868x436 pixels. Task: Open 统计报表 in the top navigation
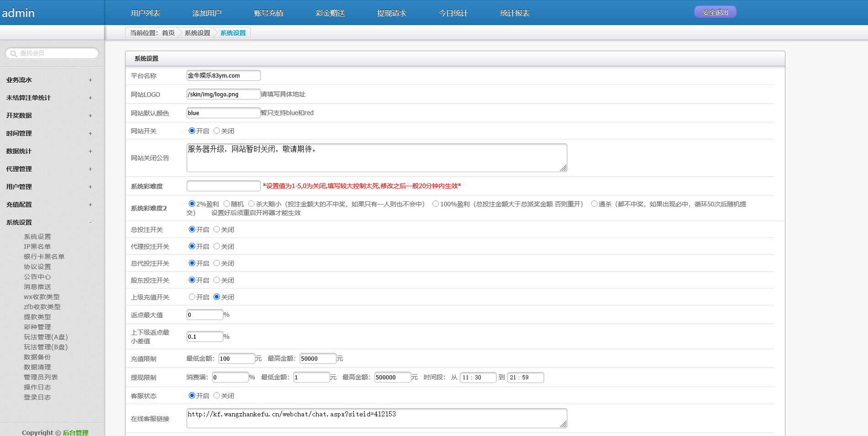[x=515, y=13]
